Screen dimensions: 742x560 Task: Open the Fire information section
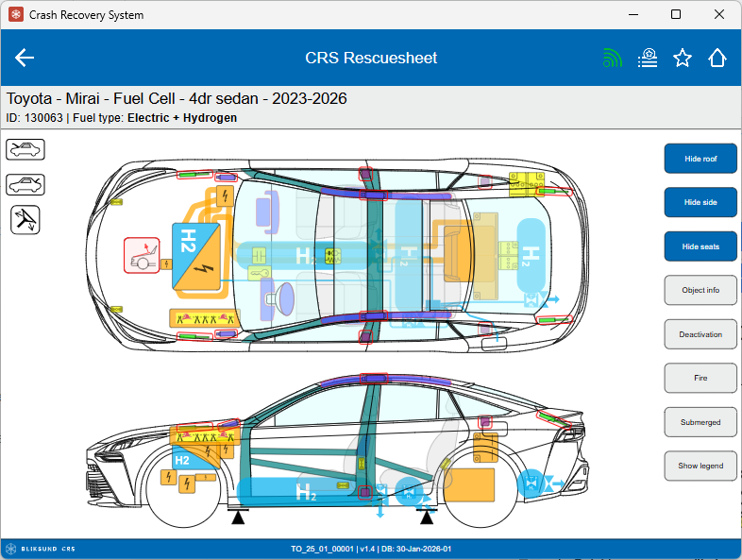(700, 378)
